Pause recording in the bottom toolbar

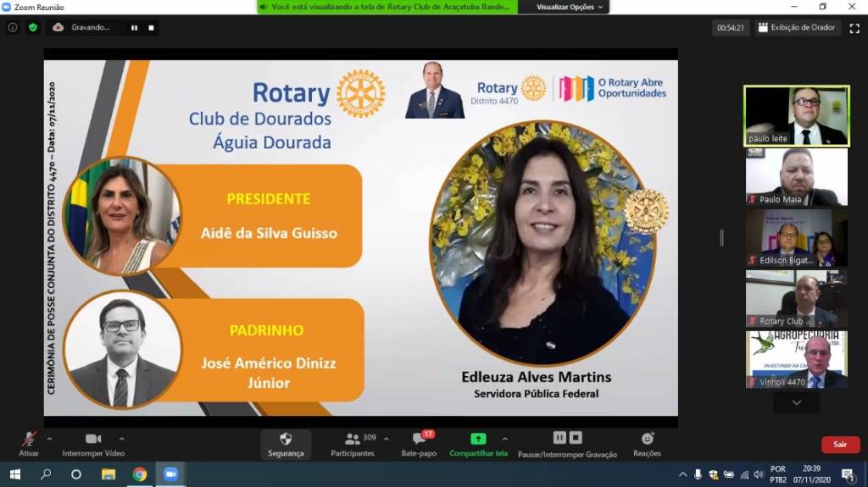coord(559,438)
